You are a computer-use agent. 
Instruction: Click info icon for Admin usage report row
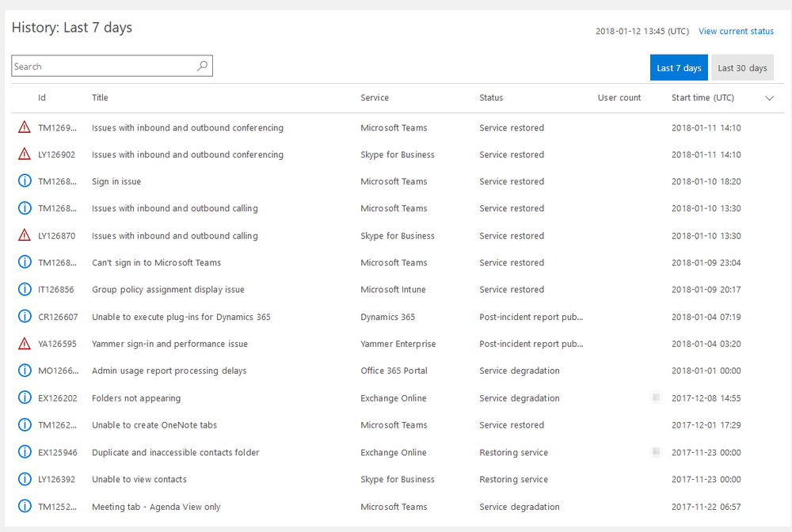[25, 370]
